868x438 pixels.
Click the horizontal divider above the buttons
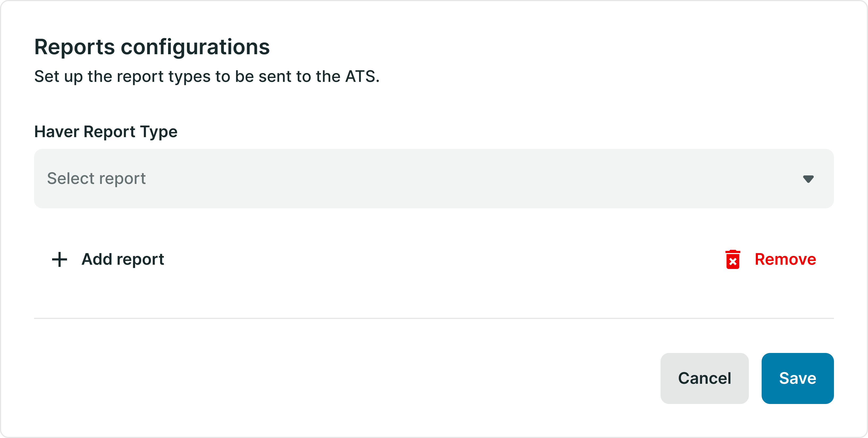pos(434,318)
